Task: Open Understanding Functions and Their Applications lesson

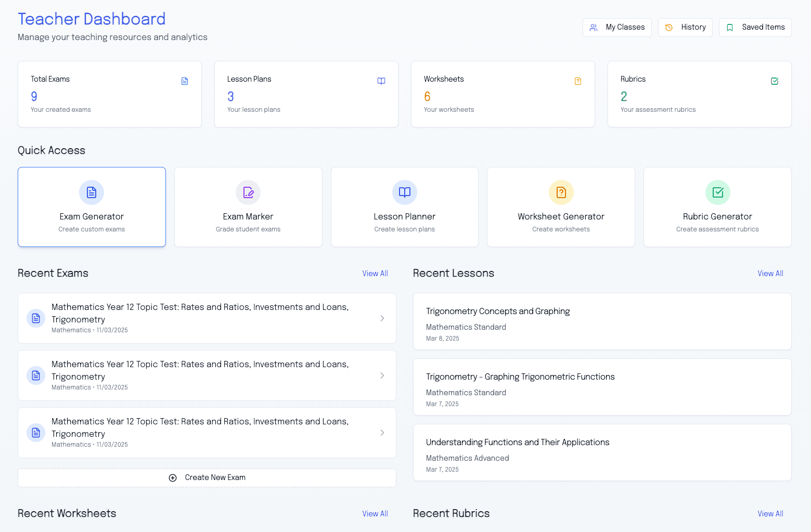Action: [x=602, y=452]
